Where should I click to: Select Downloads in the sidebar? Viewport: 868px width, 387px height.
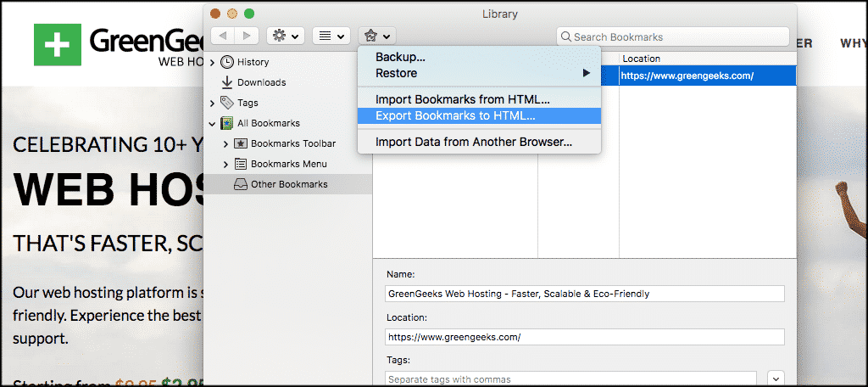point(261,82)
